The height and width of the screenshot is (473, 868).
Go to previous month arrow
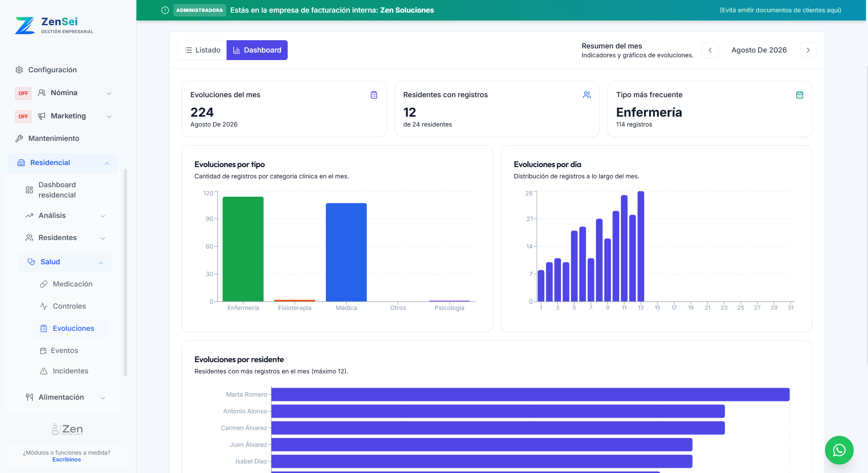(x=710, y=50)
